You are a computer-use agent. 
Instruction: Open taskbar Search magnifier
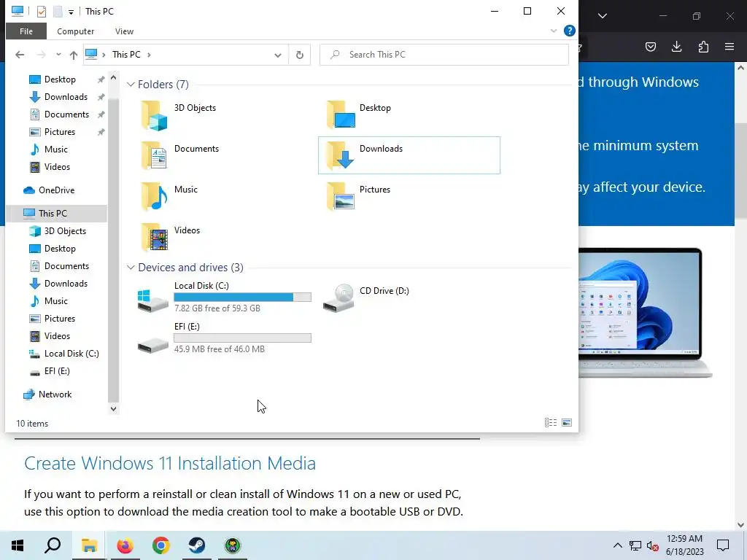point(53,545)
